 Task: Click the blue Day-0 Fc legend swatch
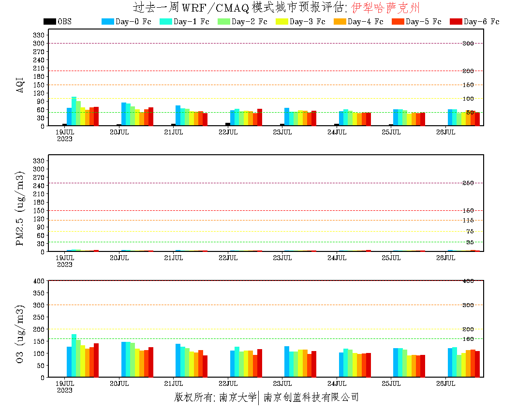(107, 21)
